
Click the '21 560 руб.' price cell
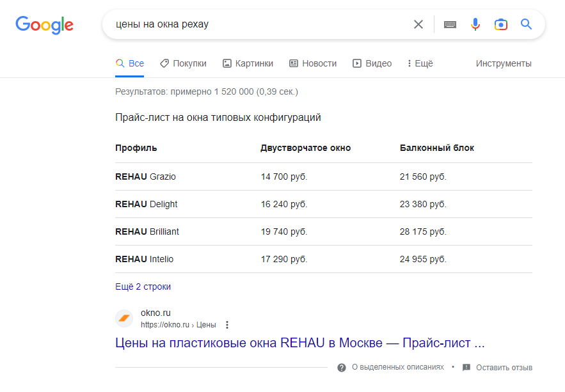point(423,176)
